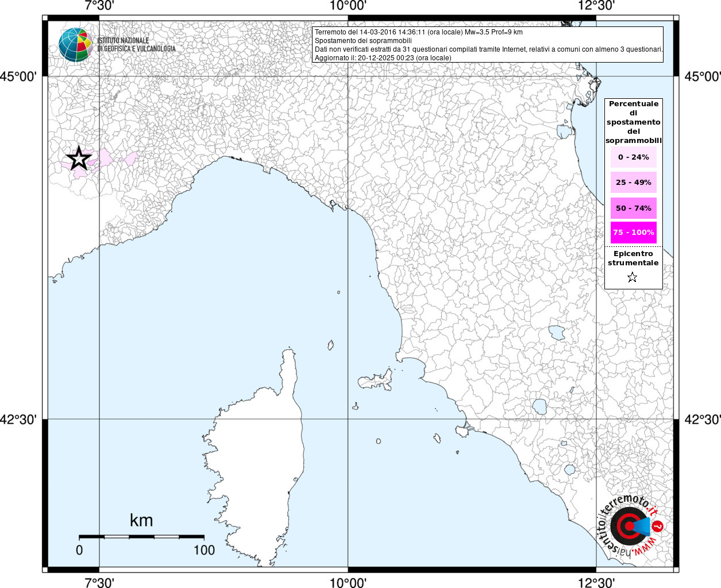Click the bottom 7°30' longitude label
This screenshot has height=588, width=721.
pyautogui.click(x=99, y=582)
